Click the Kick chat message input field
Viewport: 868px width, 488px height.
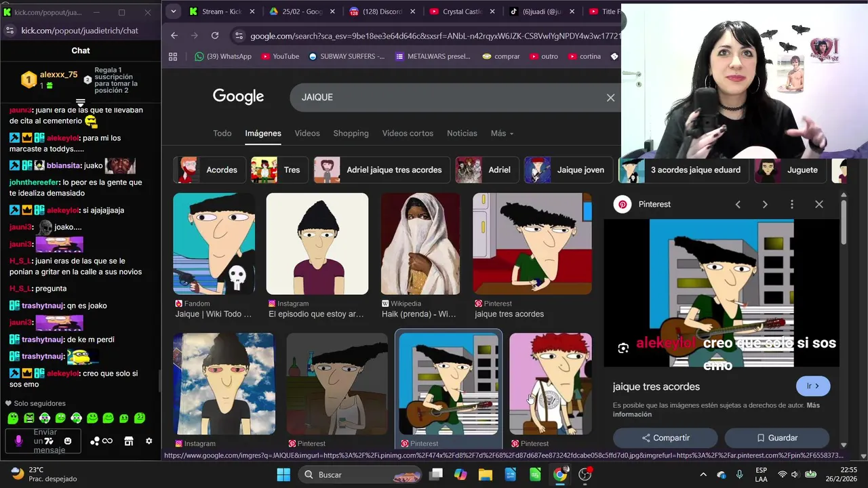[x=44, y=441]
